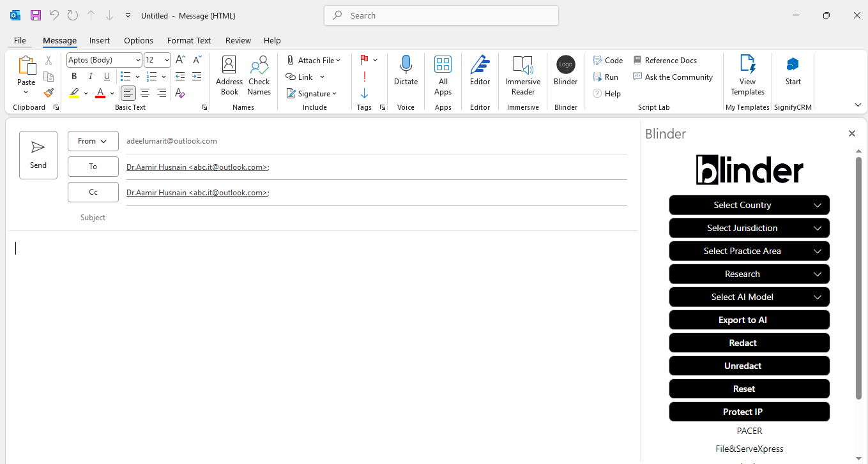Toggle underline formatting
The height and width of the screenshot is (464, 868).
[107, 76]
